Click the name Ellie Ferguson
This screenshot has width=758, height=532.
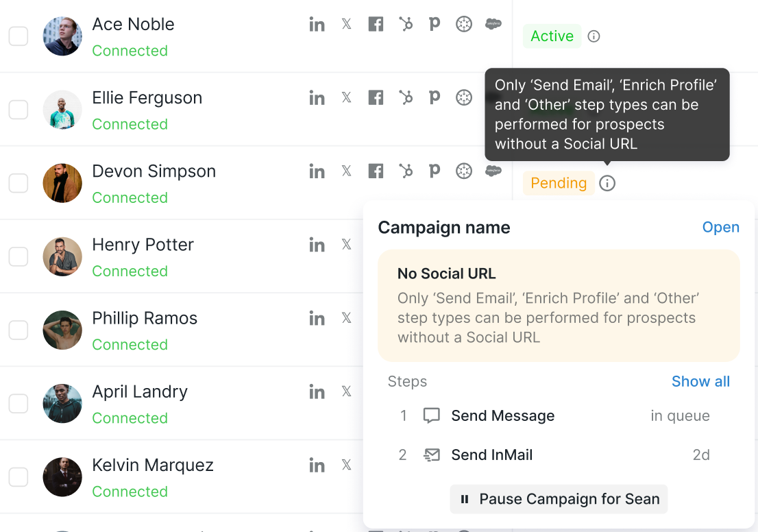147,98
